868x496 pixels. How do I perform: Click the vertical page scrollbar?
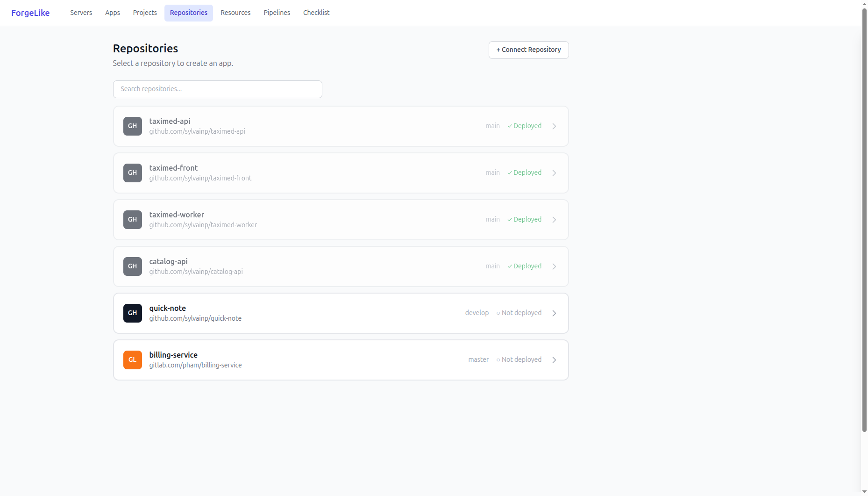click(x=864, y=220)
